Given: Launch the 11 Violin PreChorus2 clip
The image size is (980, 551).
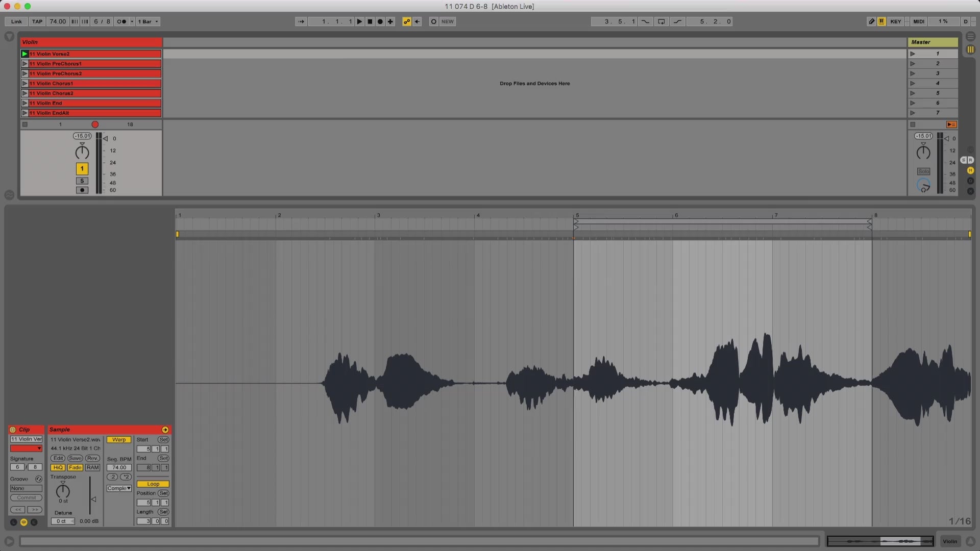Looking at the screenshot, I should click(24, 73).
